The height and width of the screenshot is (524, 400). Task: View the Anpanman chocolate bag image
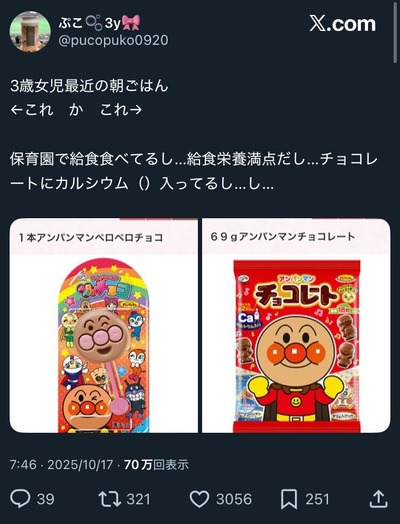[297, 346]
